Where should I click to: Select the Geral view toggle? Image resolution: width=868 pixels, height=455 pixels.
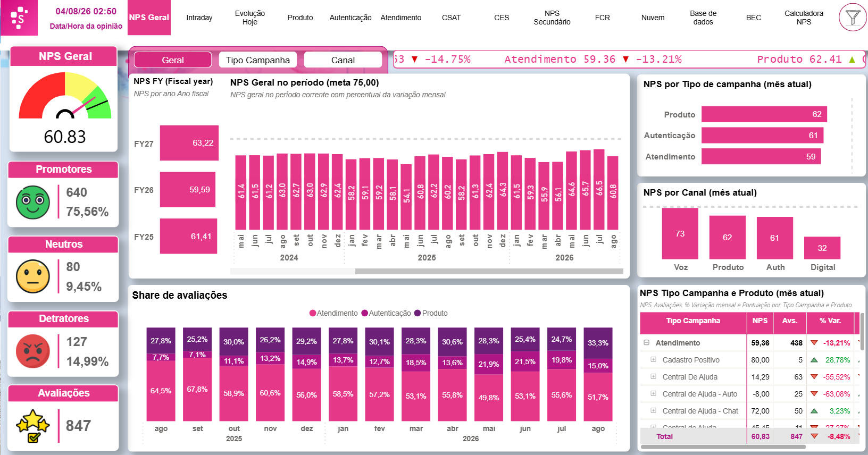[173, 60]
